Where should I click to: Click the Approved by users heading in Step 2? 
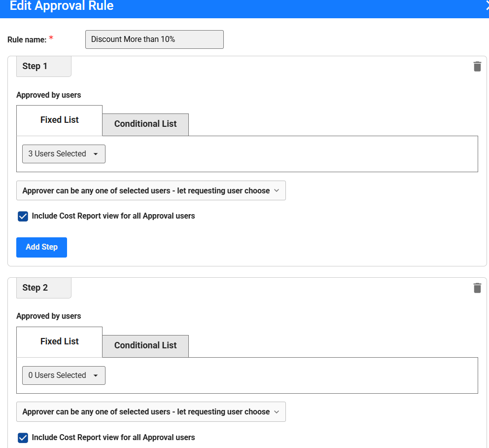pos(49,316)
